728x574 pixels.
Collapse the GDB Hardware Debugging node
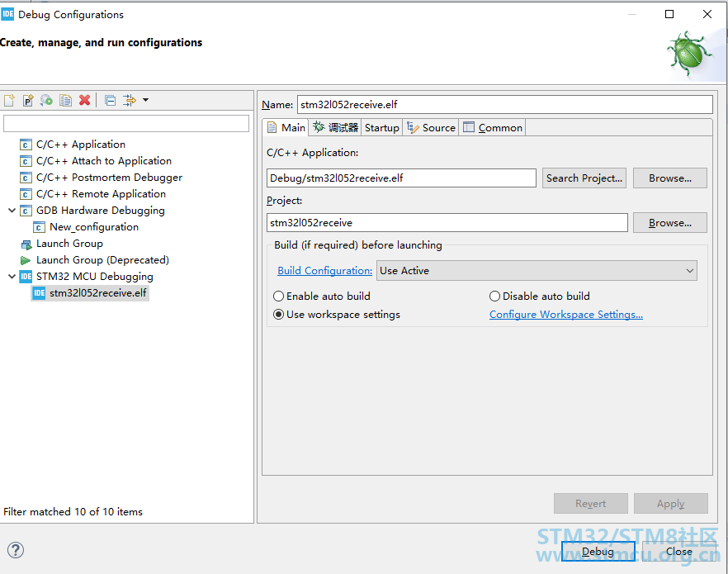pyautogui.click(x=12, y=211)
